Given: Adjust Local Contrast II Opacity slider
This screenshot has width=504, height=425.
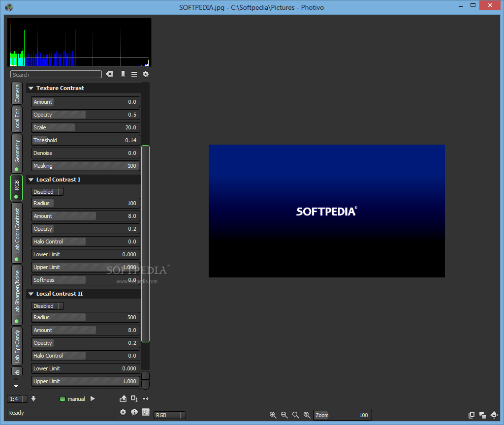Looking at the screenshot, I should 86,343.
